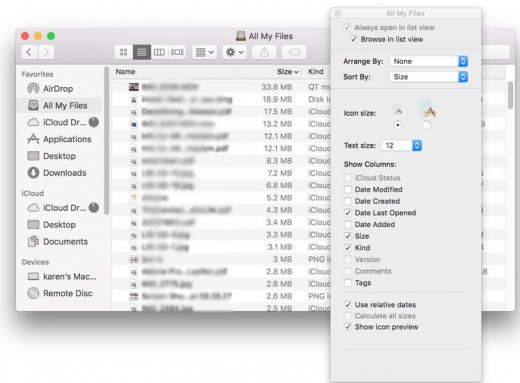
Task: Click the 33.8 MB file thumbnail
Action: (x=134, y=87)
